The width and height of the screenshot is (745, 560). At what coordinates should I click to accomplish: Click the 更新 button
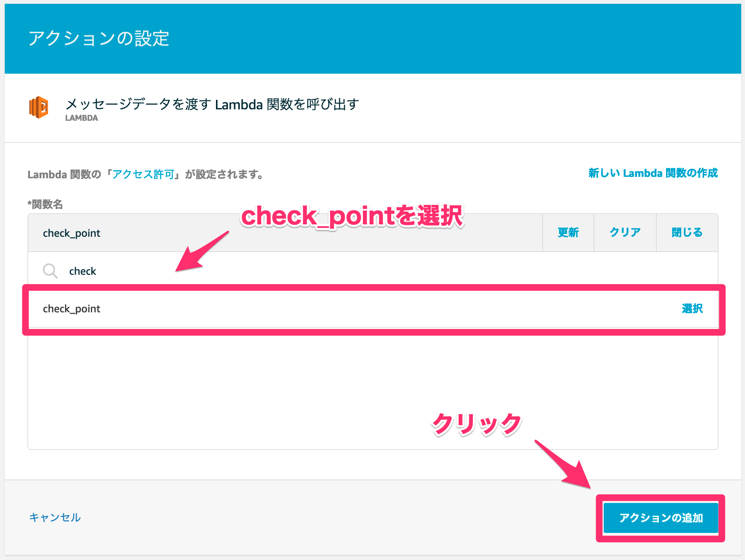pyautogui.click(x=568, y=232)
